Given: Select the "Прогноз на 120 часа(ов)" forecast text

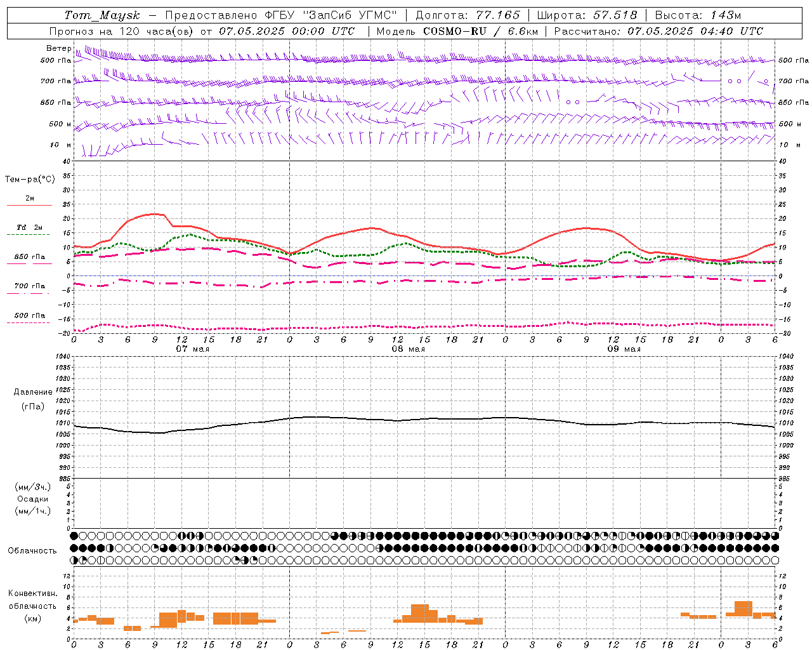Looking at the screenshot, I should pyautogui.click(x=122, y=31).
